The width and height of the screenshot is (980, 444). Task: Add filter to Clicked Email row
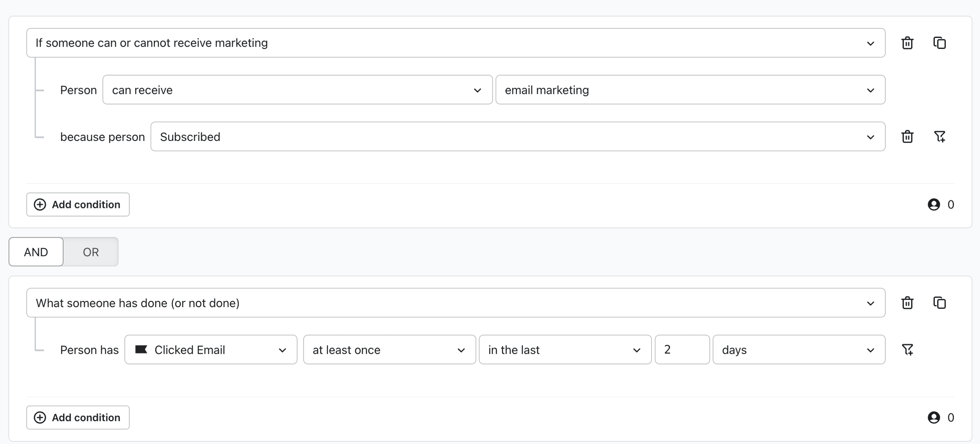pos(907,350)
